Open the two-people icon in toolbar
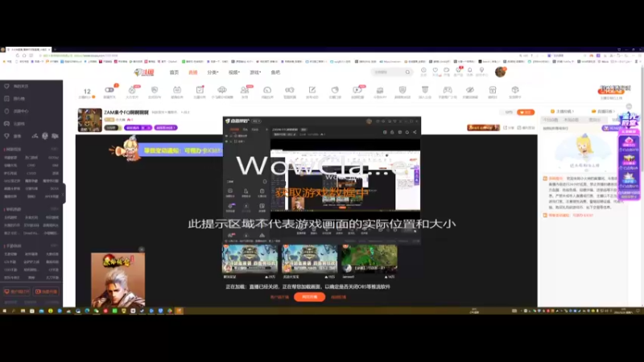This screenshot has width=644, height=362. coord(245,90)
